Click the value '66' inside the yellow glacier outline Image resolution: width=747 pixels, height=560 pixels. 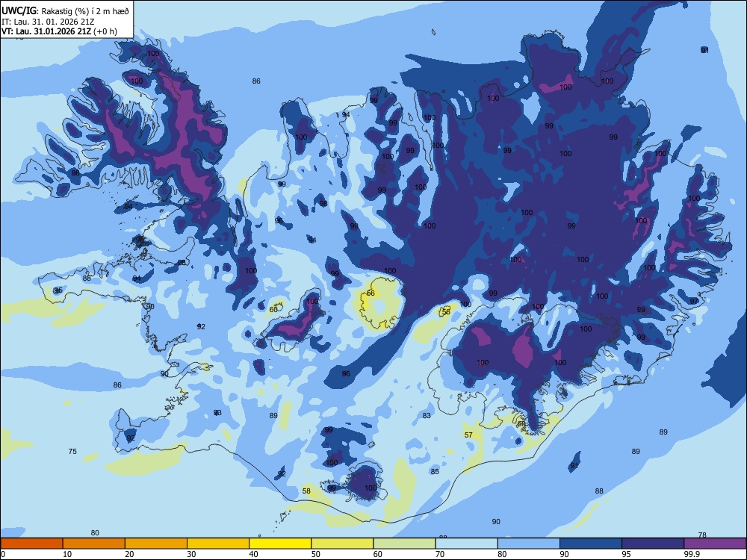click(371, 293)
